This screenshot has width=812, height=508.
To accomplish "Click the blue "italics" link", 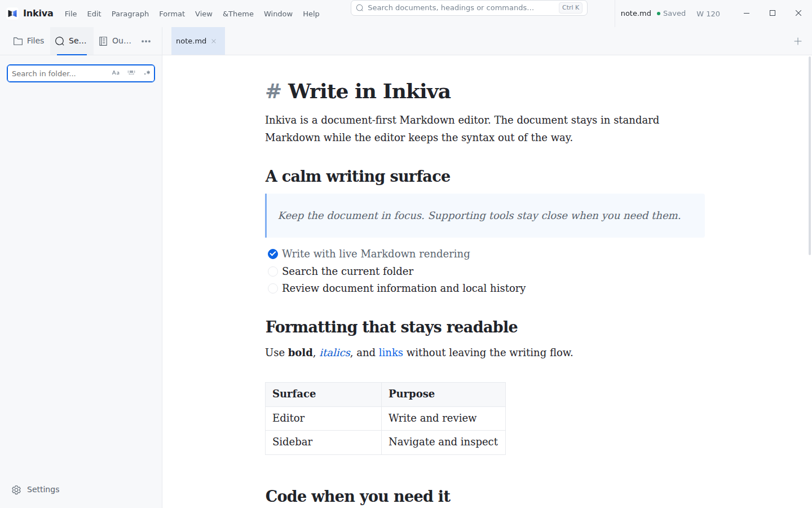I will click(335, 353).
